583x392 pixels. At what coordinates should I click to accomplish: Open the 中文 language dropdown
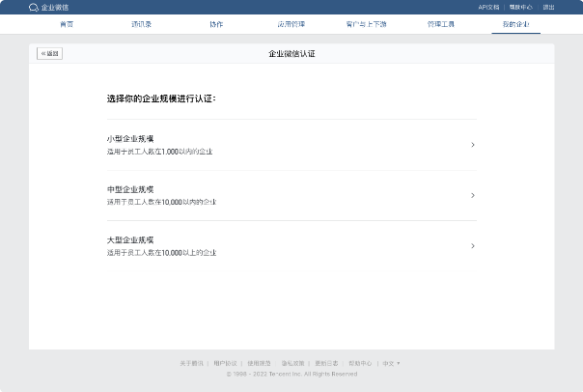pyautogui.click(x=391, y=363)
